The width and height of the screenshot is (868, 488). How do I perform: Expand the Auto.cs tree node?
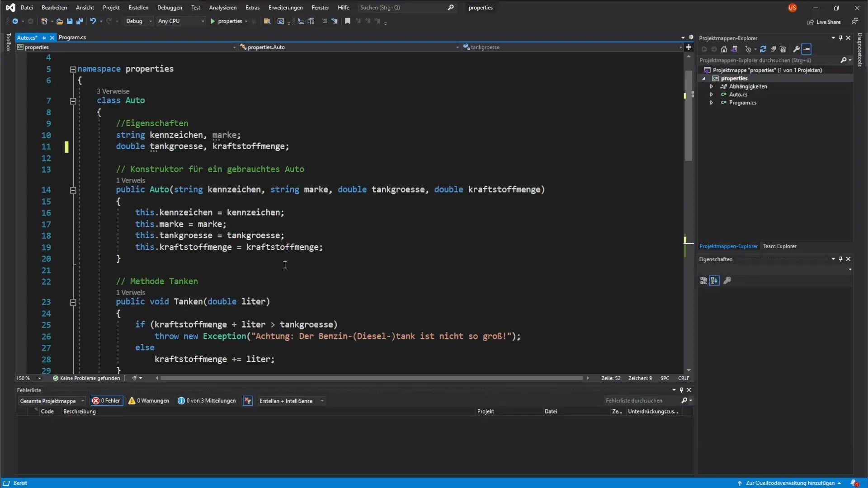pyautogui.click(x=712, y=94)
